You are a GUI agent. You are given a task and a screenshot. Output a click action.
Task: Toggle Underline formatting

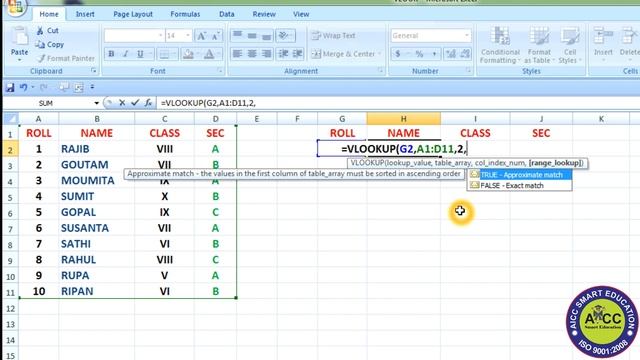pyautogui.click(x=140, y=54)
